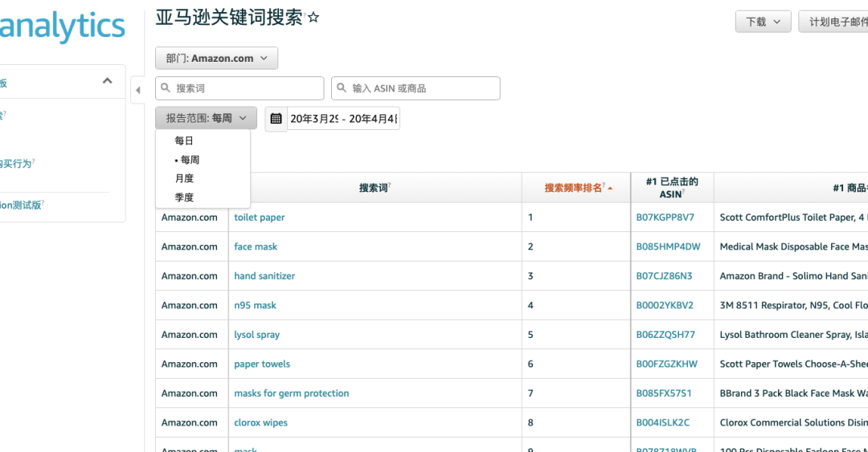This screenshot has width=868, height=452.
Task: Collapse the sidebar with the left arrow handle
Action: tap(138, 90)
